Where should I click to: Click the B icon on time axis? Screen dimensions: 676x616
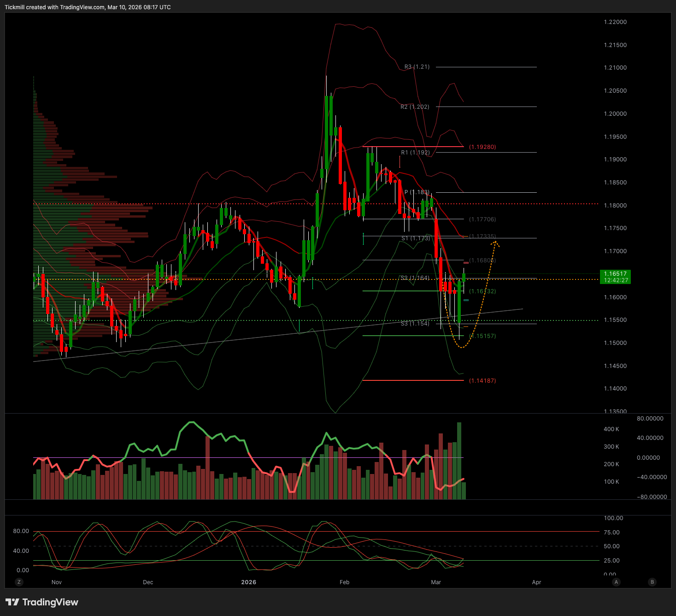pyautogui.click(x=652, y=582)
